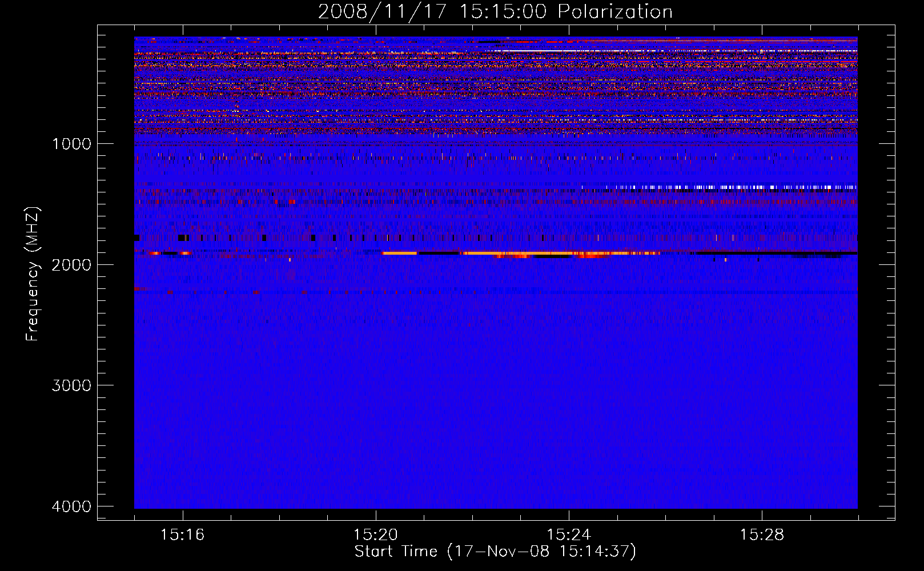Select the 'Start Time (17-Nov-08 15:14:37)' label
Viewport: 924px width, 571px height.
point(495,552)
